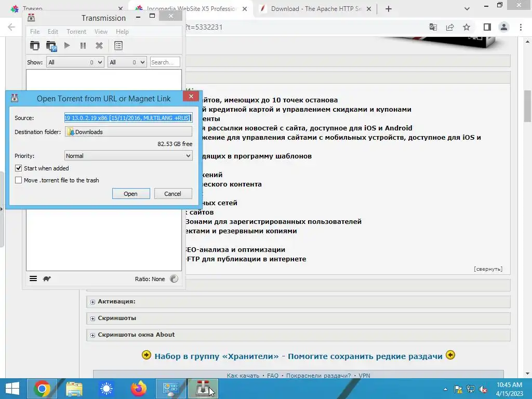Expand the Скриншоты section
Image resolution: width=532 pixels, height=399 pixels.
coord(92,318)
